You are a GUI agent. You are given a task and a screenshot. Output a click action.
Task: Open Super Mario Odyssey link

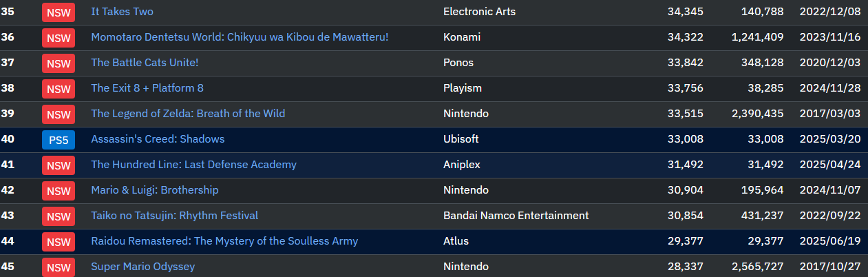(x=143, y=267)
